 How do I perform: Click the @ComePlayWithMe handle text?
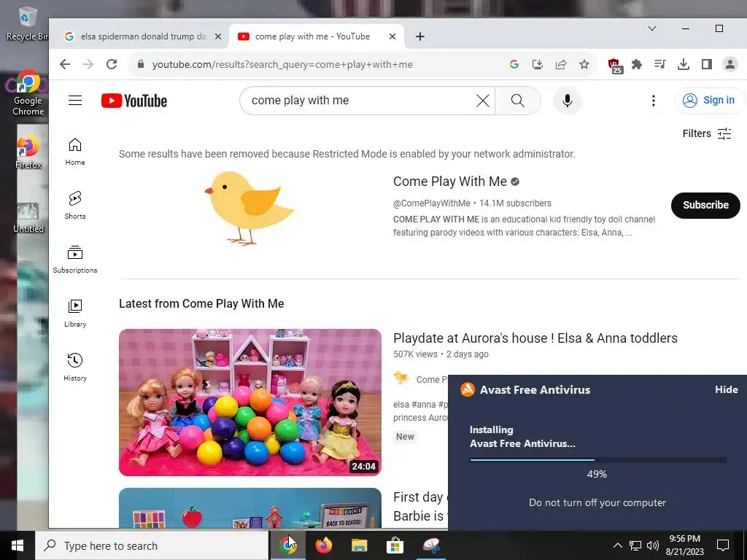(x=432, y=203)
